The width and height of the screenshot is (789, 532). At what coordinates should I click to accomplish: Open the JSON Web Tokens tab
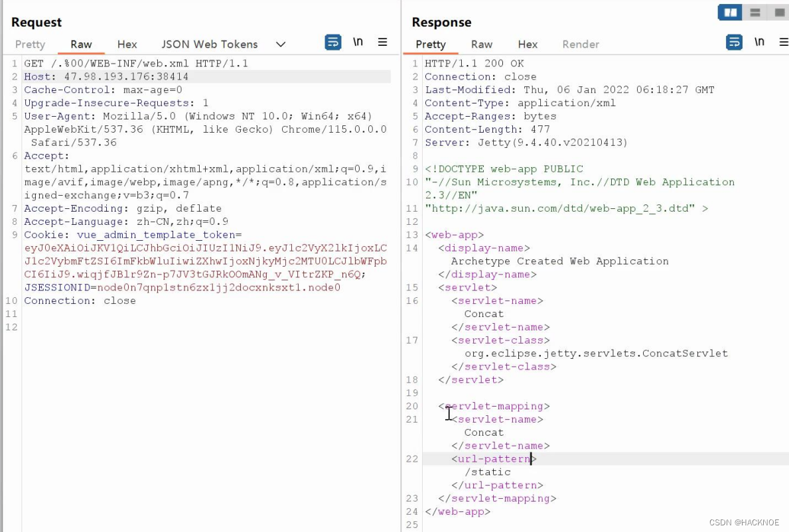click(x=209, y=44)
